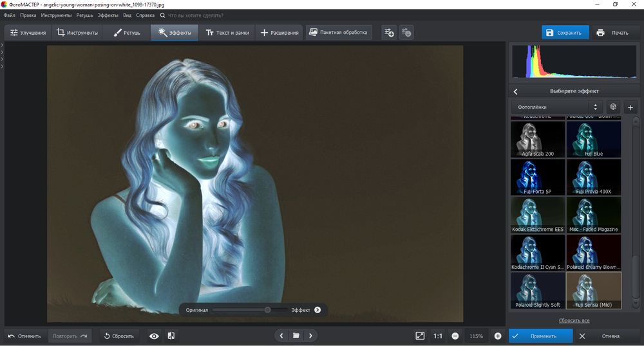
Task: Click the zoom out minus icon
Action: tap(455, 336)
